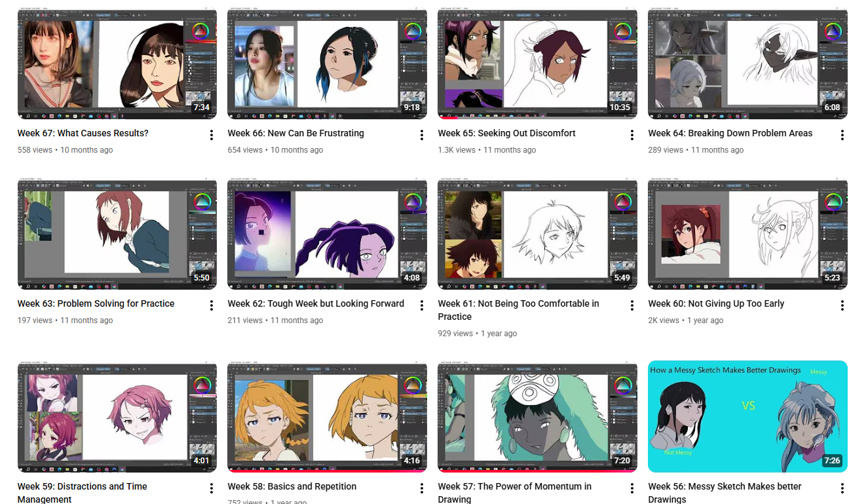The image size is (868, 504).
Task: Click the thumbnail for Week 66 video
Action: click(x=328, y=64)
